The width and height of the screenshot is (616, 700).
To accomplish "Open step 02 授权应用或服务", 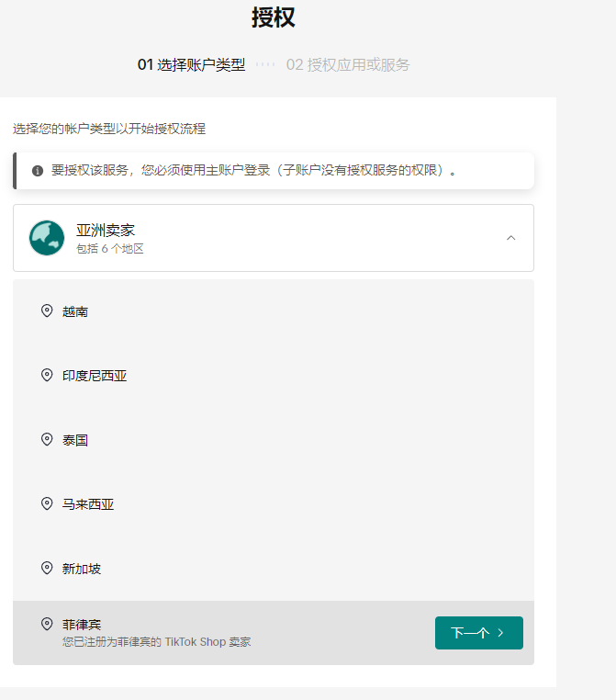I will [348, 65].
